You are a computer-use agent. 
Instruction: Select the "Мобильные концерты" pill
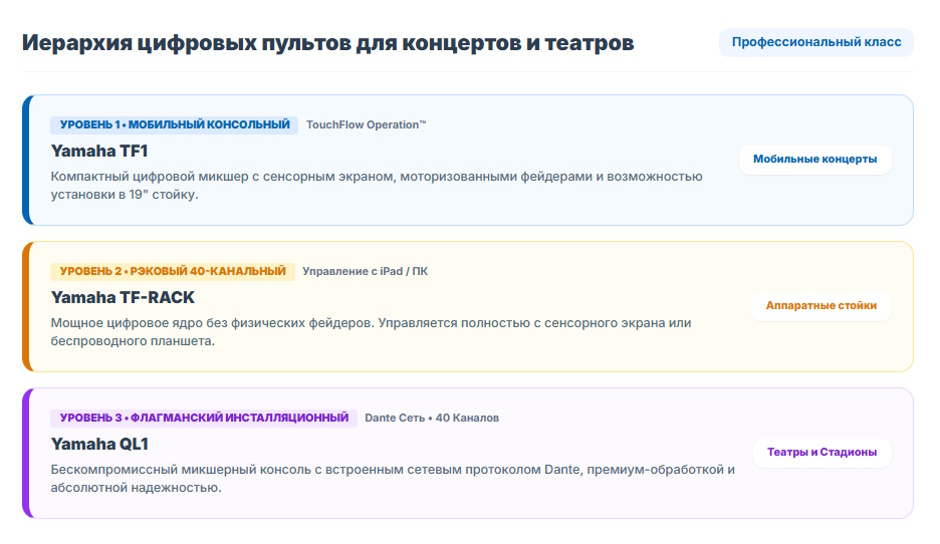coord(815,160)
